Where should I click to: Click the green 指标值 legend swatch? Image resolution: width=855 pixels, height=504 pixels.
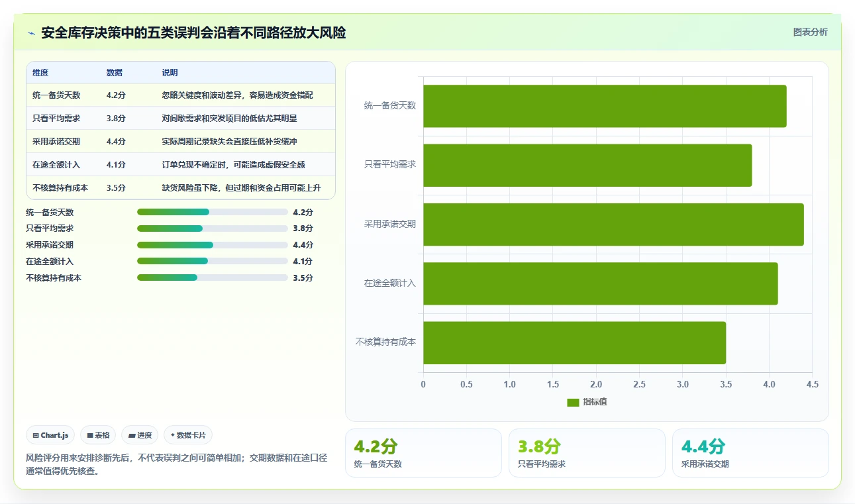573,402
